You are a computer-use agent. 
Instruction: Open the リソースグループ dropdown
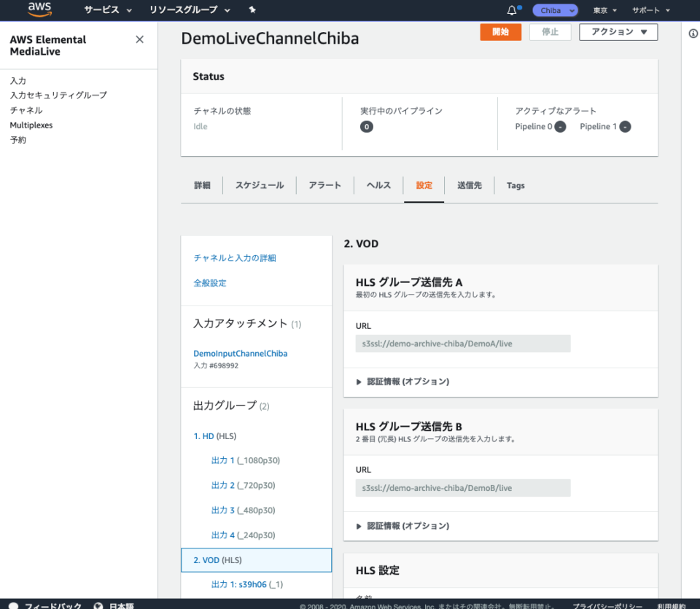pos(190,9)
